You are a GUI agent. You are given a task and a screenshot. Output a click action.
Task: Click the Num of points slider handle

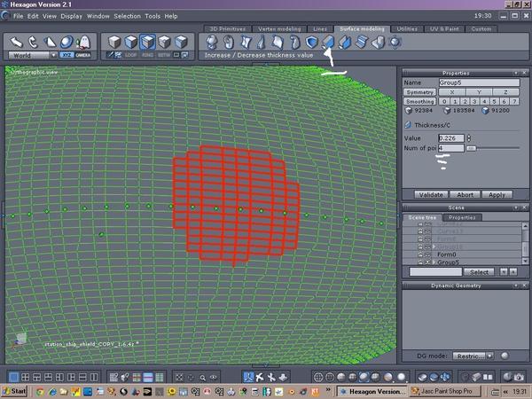tap(471, 148)
